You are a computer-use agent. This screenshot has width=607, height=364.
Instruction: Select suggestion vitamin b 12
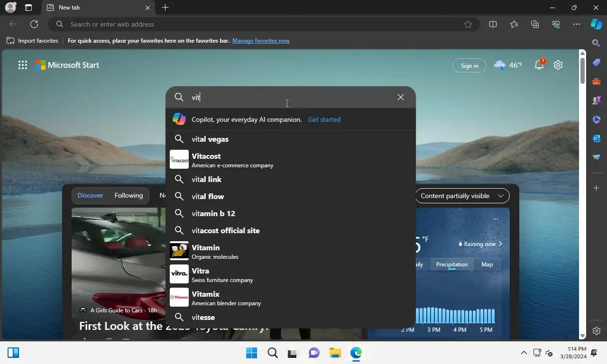290,213
